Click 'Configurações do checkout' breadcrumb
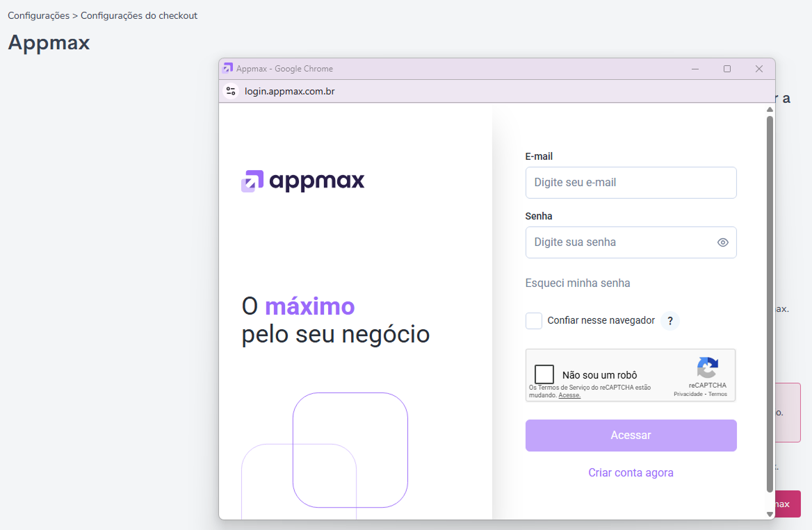The image size is (812, 530). click(x=139, y=15)
